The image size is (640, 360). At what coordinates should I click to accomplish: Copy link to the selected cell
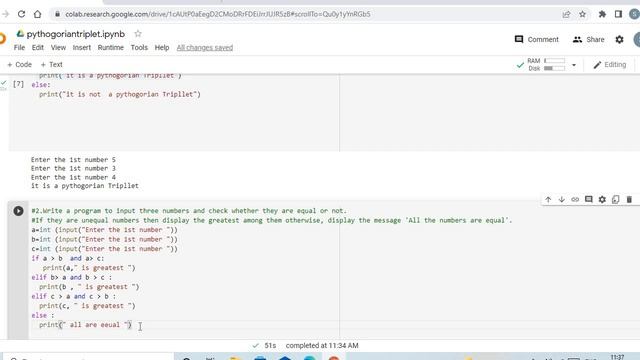575,200
